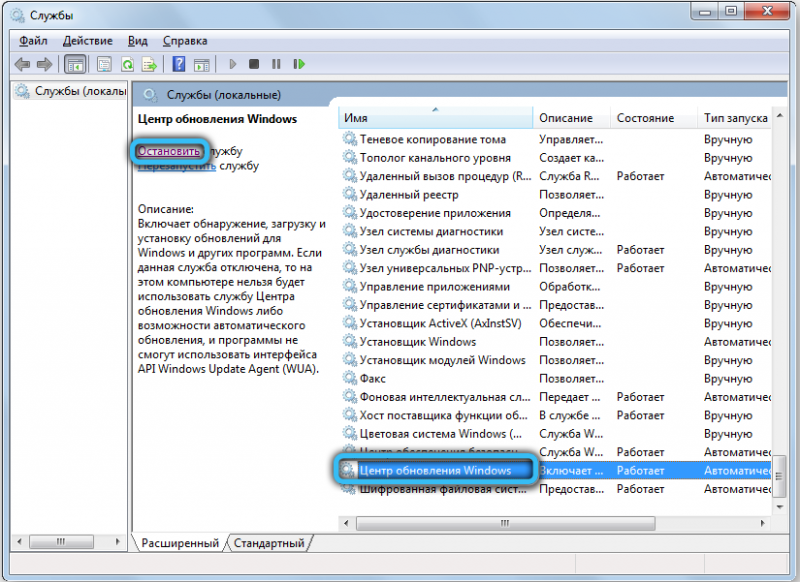Click gear icon beside Установщик Windows
Image resolution: width=800 pixels, height=582 pixels.
[349, 341]
